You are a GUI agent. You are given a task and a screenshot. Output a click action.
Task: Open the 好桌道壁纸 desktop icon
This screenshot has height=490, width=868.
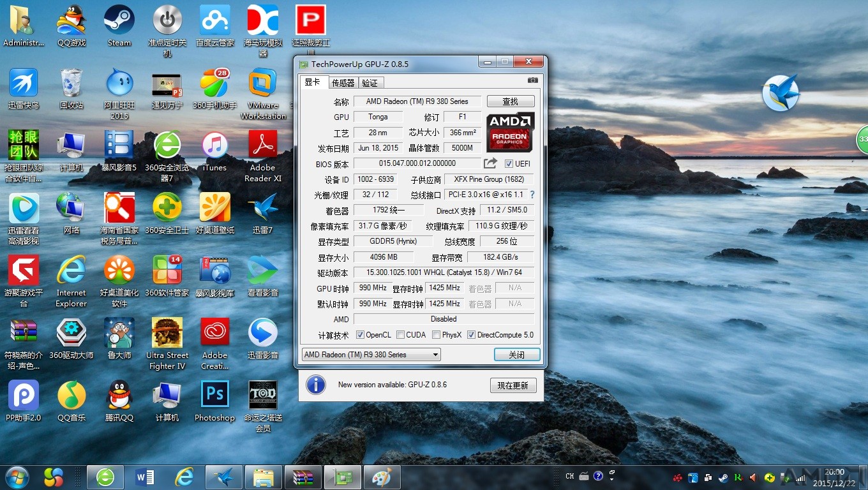[215, 214]
